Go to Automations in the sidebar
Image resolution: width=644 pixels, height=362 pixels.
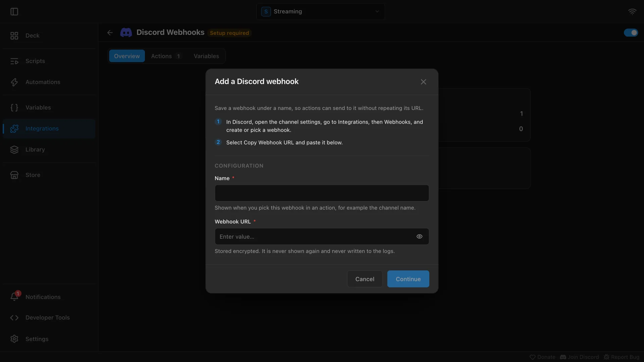(x=49, y=82)
